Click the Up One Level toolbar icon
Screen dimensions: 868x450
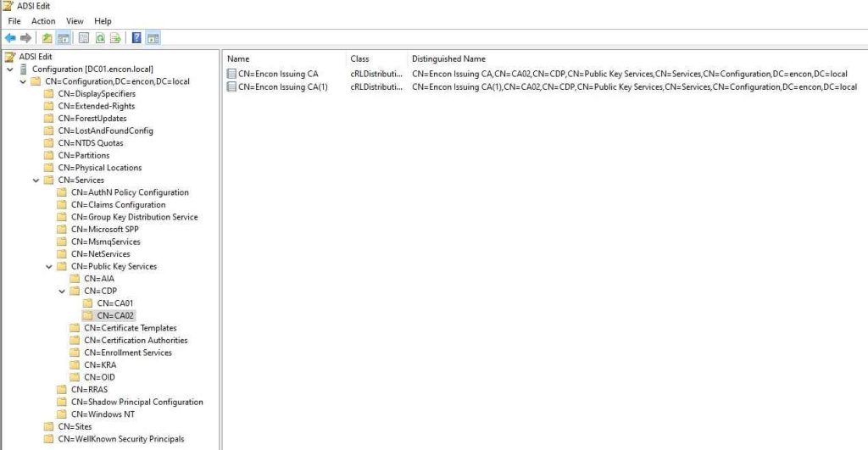[47, 38]
